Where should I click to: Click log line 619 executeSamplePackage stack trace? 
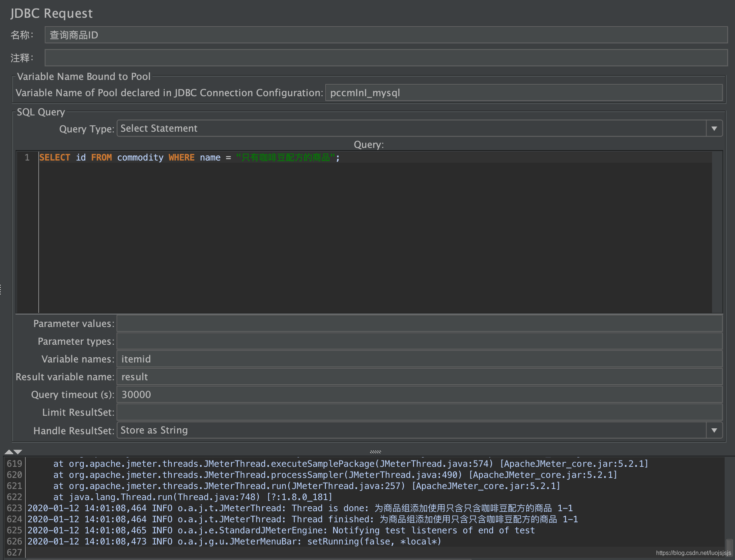coord(351,464)
